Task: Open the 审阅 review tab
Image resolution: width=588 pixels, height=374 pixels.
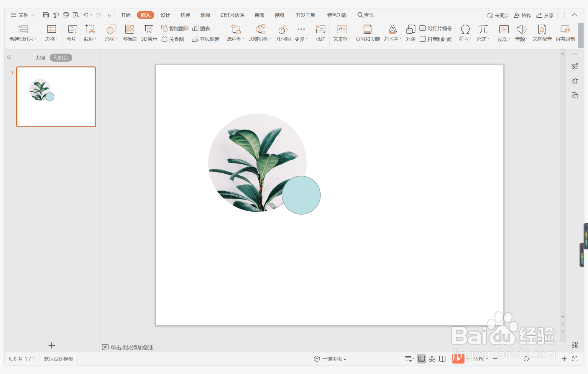Action: [259, 15]
